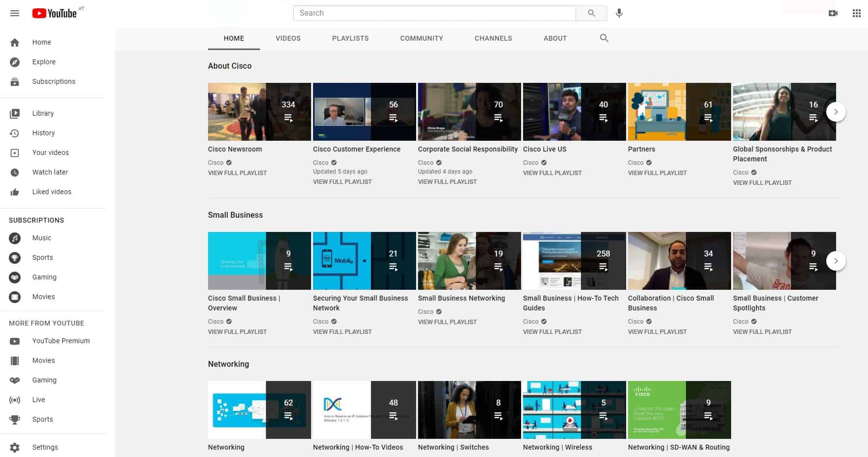The image size is (868, 457).
Task: Click the About Cisco section heading
Action: point(230,66)
